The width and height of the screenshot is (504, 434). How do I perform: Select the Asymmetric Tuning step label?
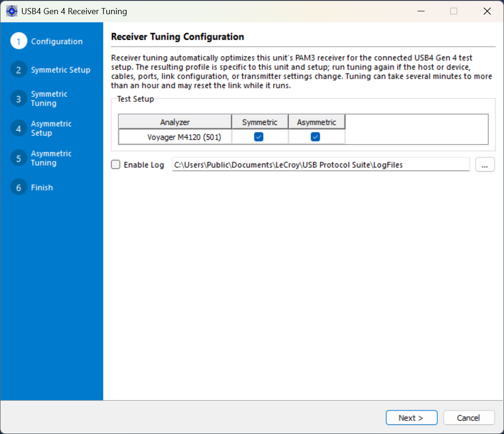coord(51,158)
